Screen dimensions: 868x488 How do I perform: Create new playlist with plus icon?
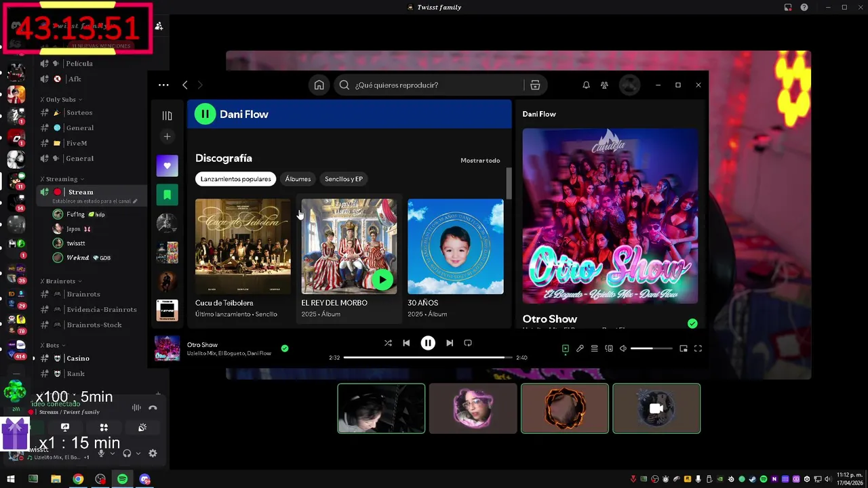coord(167,136)
